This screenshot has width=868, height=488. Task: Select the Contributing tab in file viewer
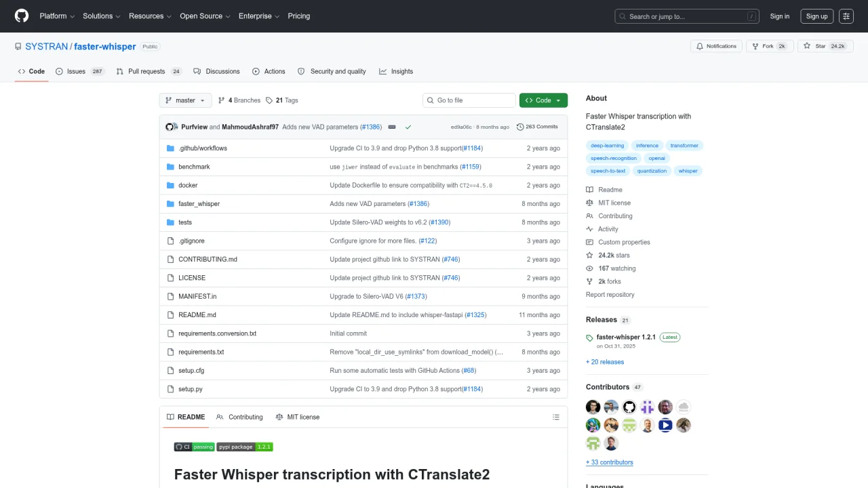(239, 417)
